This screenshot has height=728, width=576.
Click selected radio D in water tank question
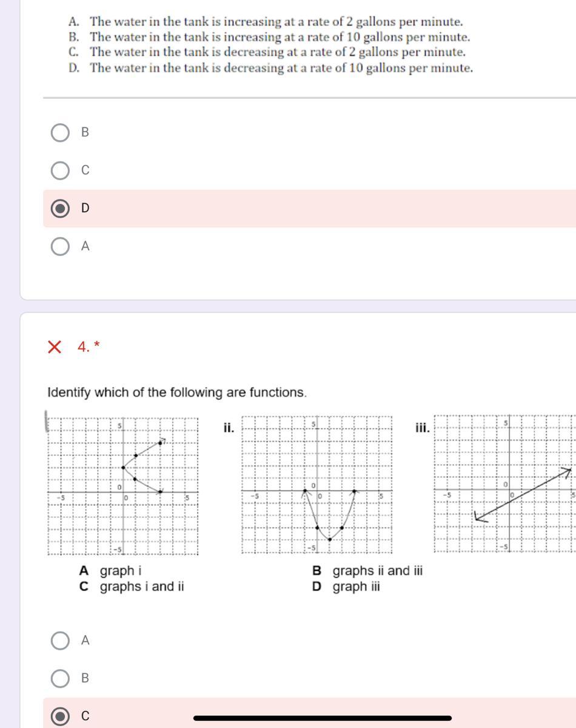(60, 209)
